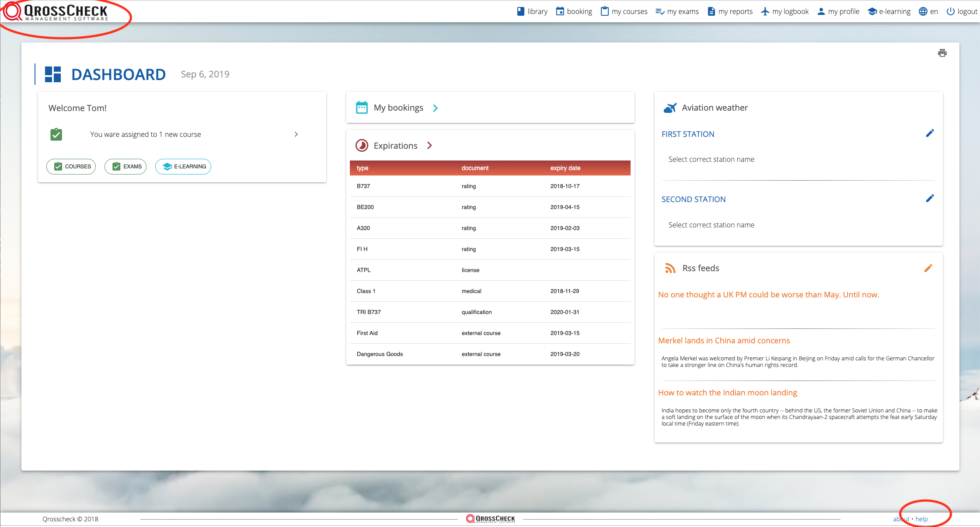Click the My bookings calendar icon
Image resolution: width=980 pixels, height=527 pixels.
[x=362, y=108]
